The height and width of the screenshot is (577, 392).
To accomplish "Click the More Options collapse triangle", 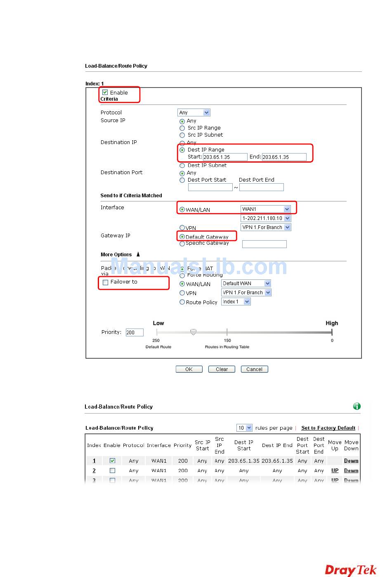I will coord(138,254).
